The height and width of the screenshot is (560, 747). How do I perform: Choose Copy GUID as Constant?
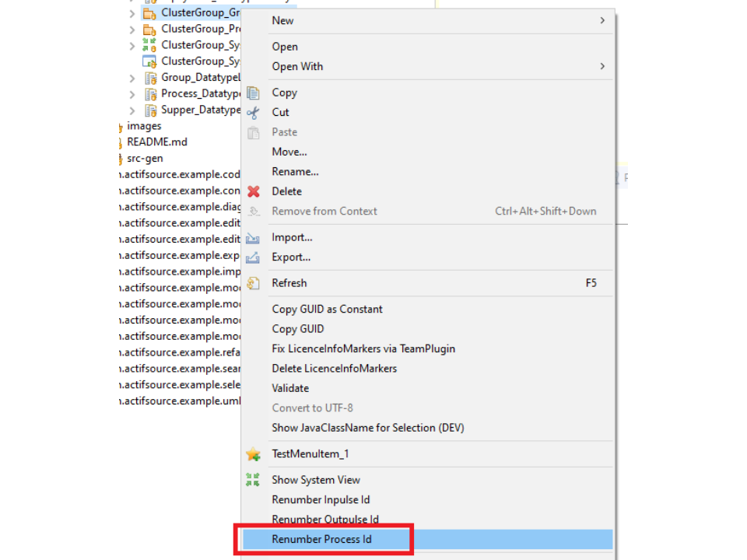(x=327, y=309)
